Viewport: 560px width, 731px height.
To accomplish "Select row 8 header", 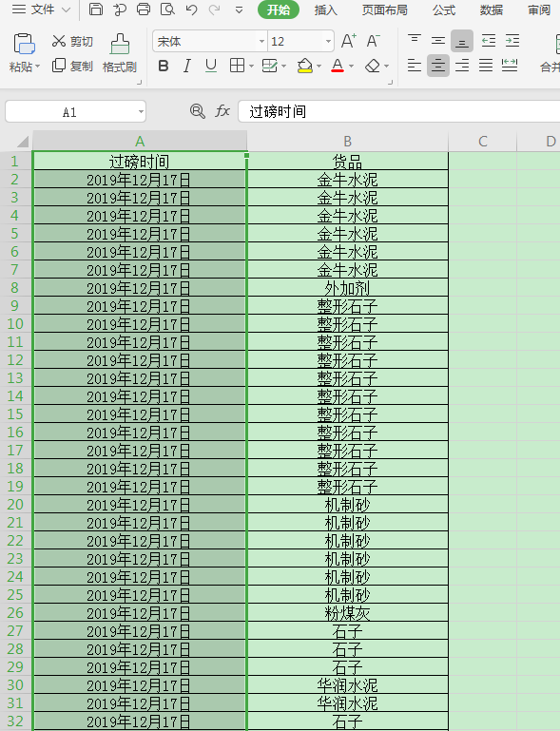I will click(15, 288).
